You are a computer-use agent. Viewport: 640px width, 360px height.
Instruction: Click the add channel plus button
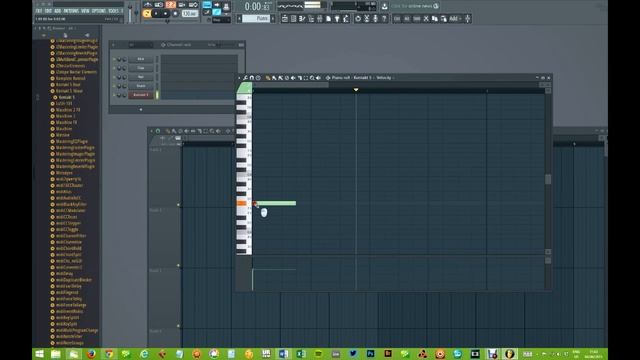(x=141, y=109)
